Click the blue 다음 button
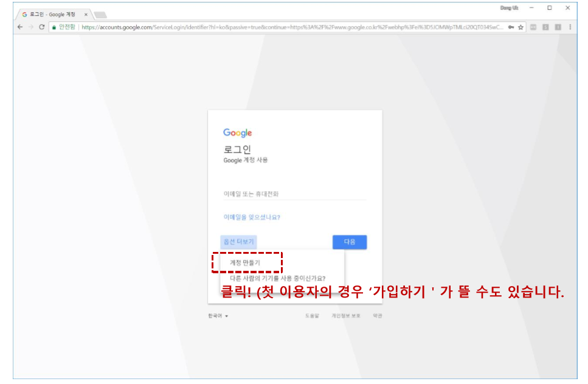Viewport: 588px width, 384px height. point(350,242)
